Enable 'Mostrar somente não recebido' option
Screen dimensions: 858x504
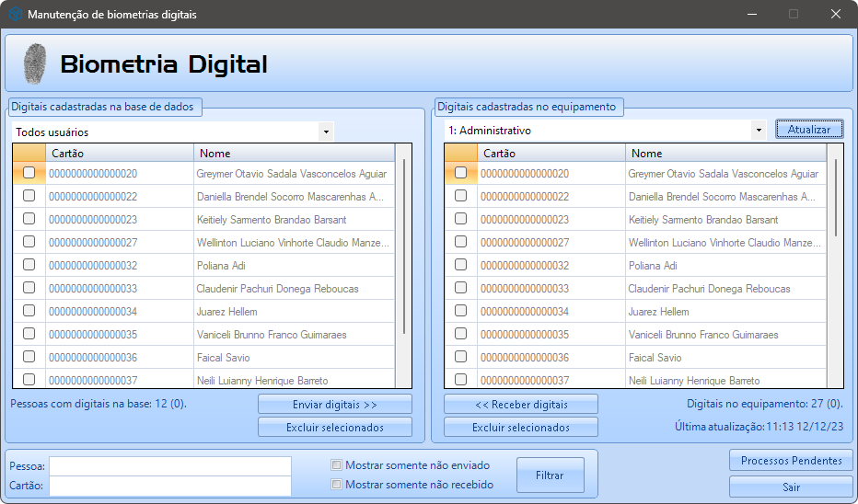[x=337, y=485]
